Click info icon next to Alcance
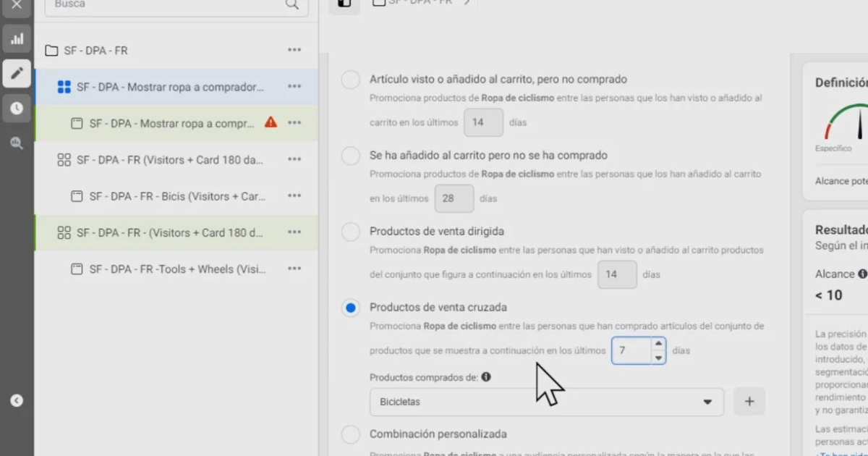 [861, 274]
